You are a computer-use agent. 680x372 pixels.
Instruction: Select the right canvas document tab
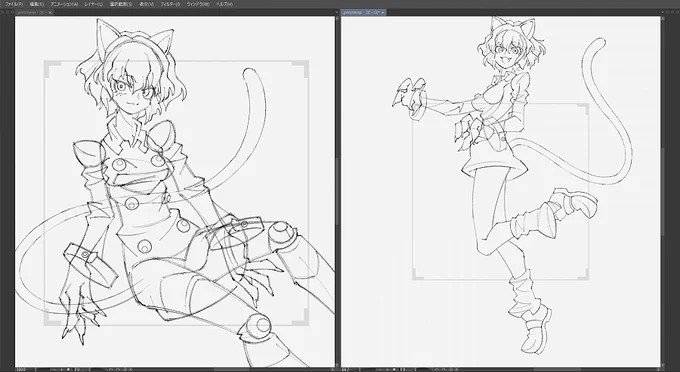tap(363, 13)
